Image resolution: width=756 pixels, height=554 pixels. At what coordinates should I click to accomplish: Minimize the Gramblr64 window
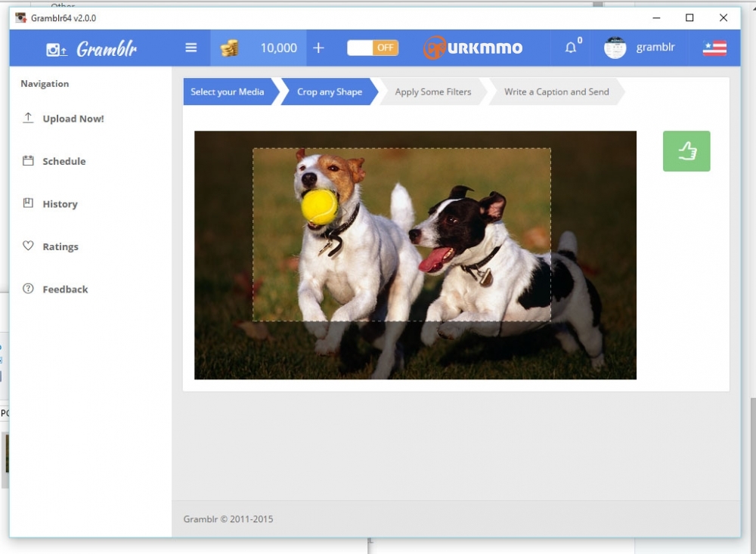point(656,18)
